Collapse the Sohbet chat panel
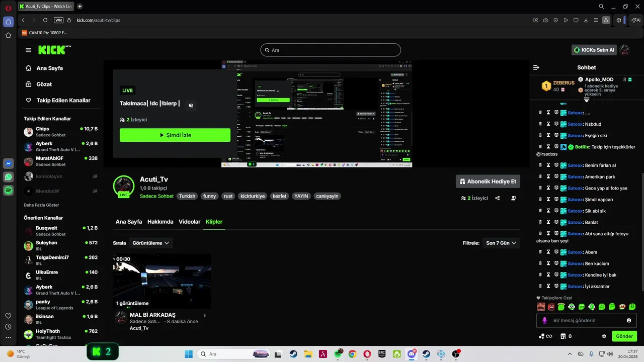 click(536, 67)
